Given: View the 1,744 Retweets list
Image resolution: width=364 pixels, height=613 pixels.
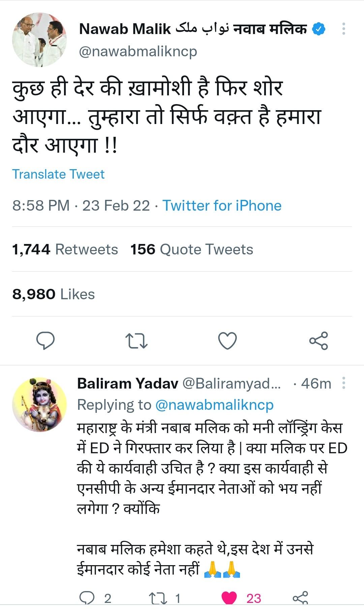Looking at the screenshot, I should point(65,249).
